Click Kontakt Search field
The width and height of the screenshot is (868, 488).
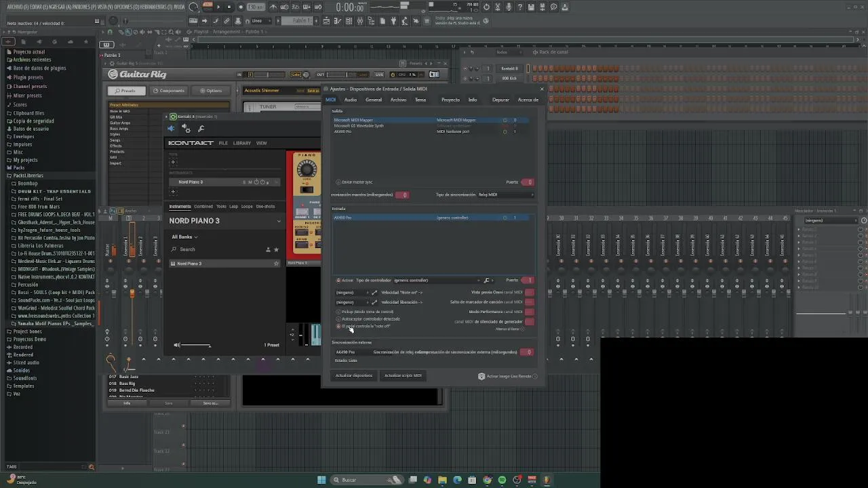pyautogui.click(x=217, y=249)
